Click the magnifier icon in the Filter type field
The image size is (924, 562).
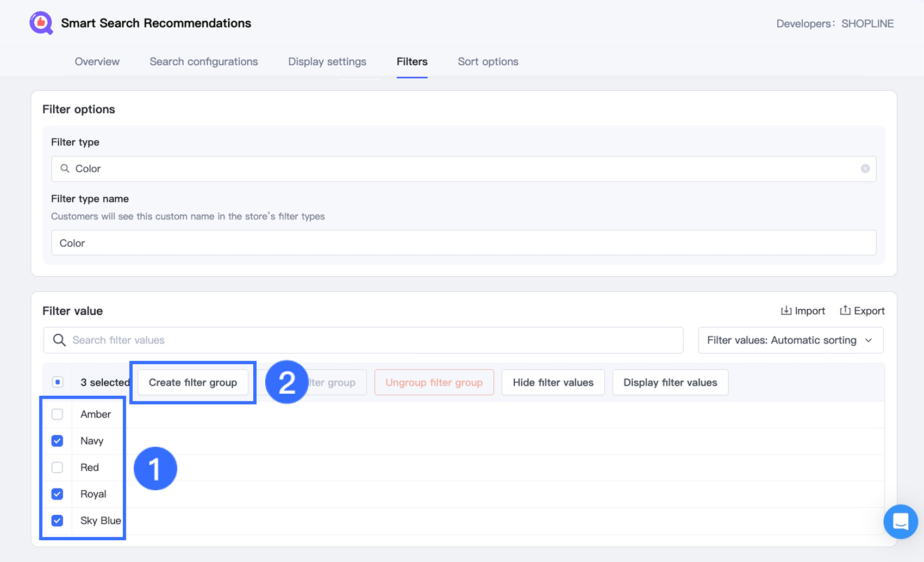tap(65, 168)
